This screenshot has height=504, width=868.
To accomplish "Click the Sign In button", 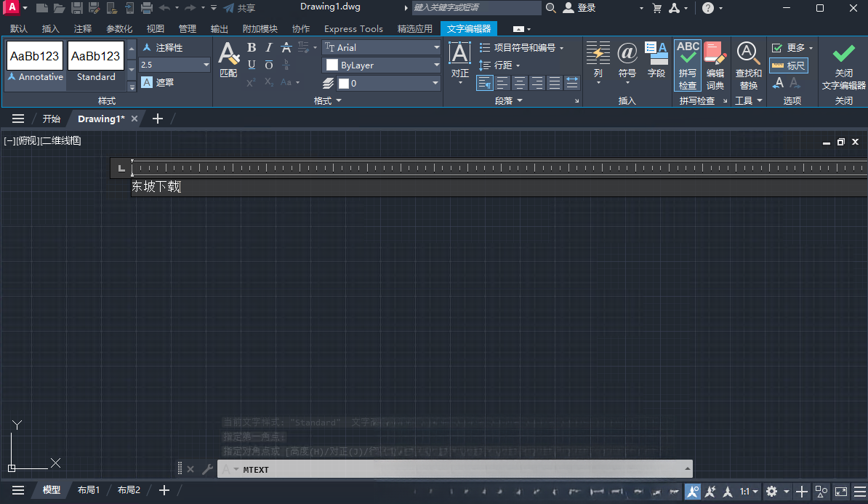I will point(579,8).
